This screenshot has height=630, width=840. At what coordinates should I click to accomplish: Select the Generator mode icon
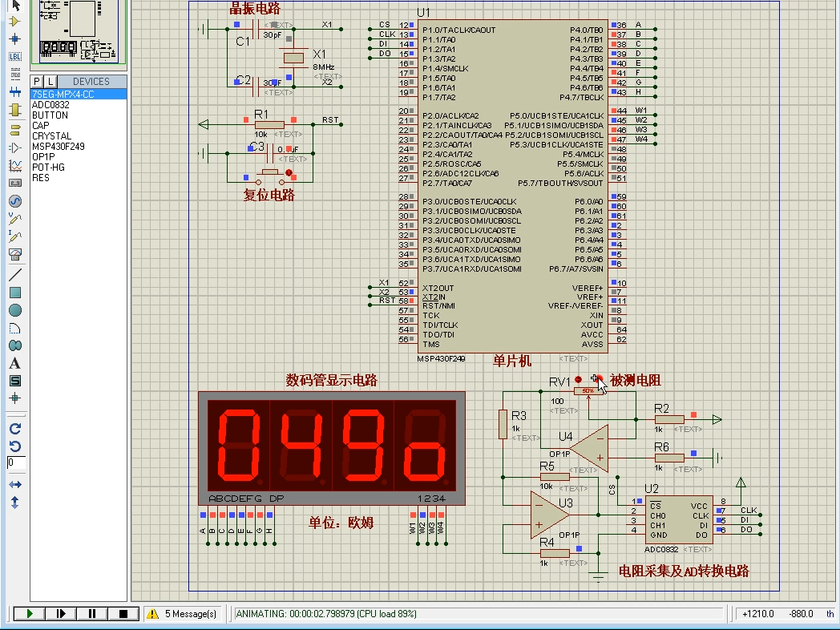pyautogui.click(x=14, y=201)
